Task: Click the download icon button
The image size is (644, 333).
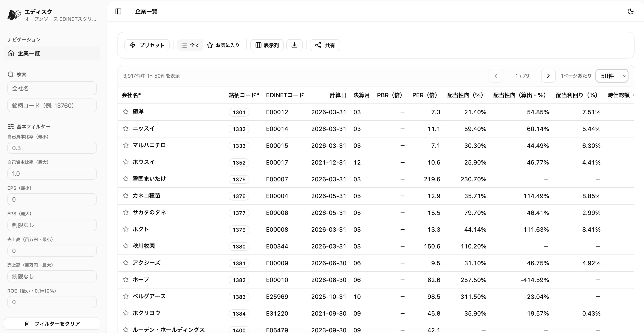Action: coord(294,45)
